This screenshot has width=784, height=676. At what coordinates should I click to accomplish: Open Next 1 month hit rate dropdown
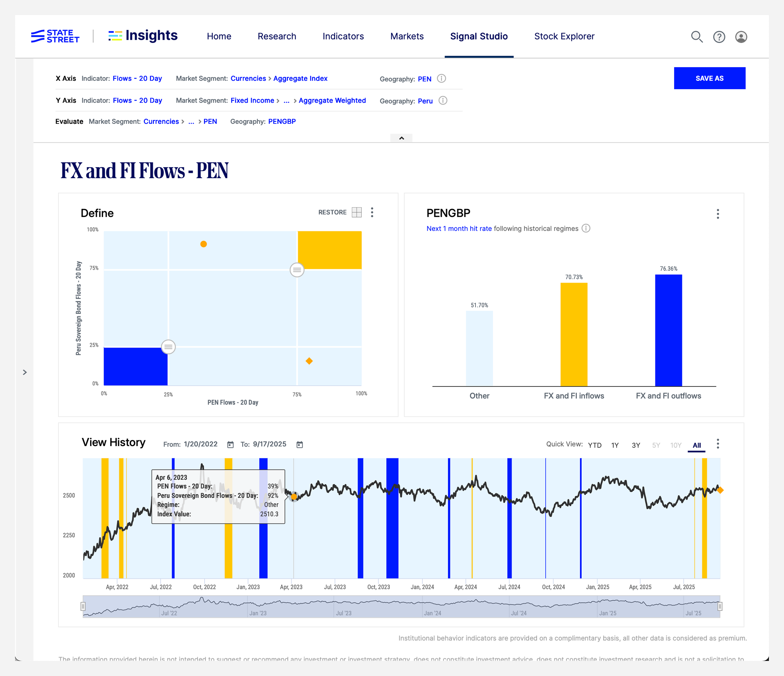459,229
